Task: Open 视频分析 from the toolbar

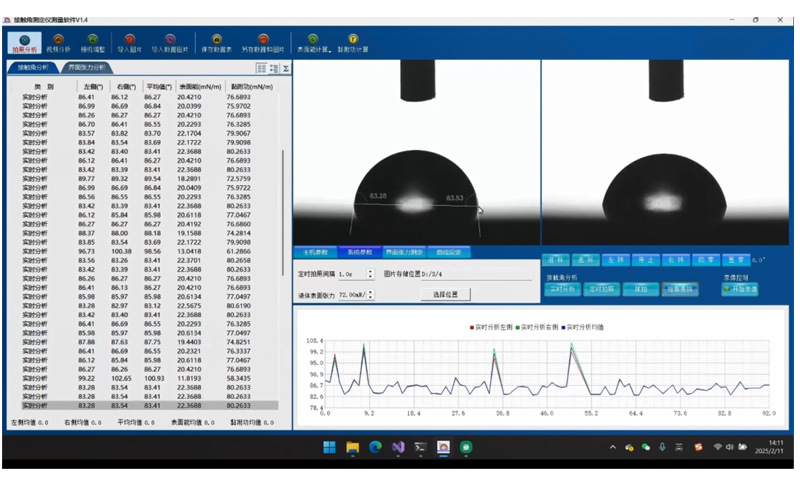Action: tap(58, 42)
